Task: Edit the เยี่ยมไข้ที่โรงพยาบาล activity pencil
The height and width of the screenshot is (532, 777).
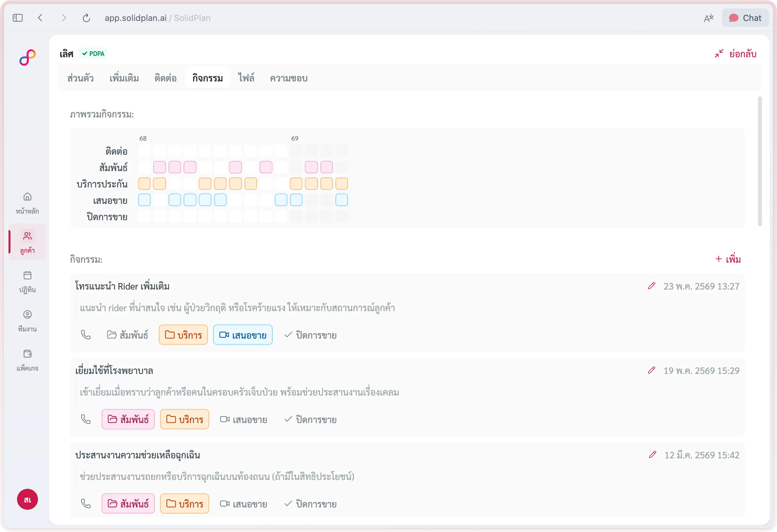Action: [x=651, y=370]
